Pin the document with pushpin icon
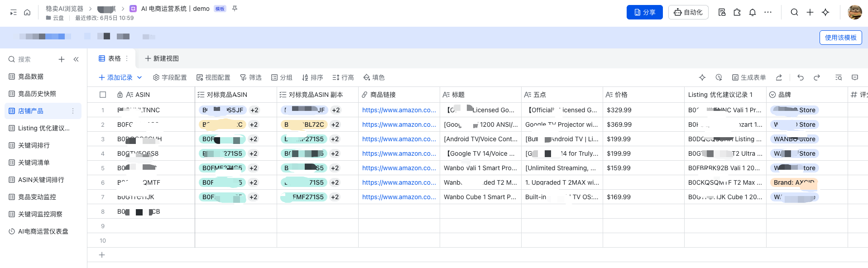The height and width of the screenshot is (268, 868). pyautogui.click(x=235, y=9)
